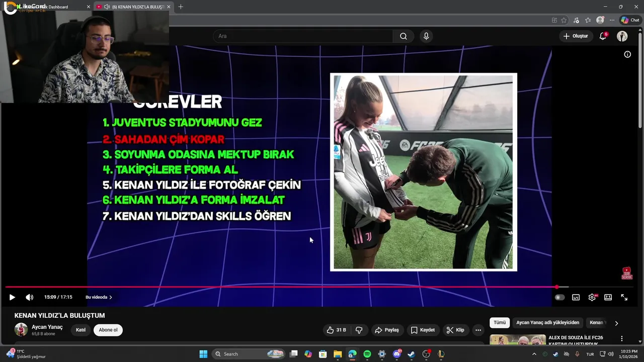Start voice search with the microphone
The height and width of the screenshot is (362, 644).
point(426,36)
